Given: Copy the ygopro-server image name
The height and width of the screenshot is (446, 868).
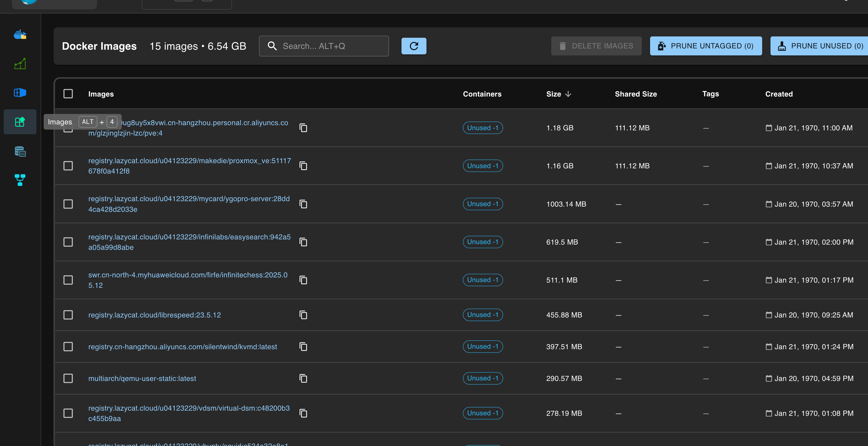Looking at the screenshot, I should tap(303, 204).
